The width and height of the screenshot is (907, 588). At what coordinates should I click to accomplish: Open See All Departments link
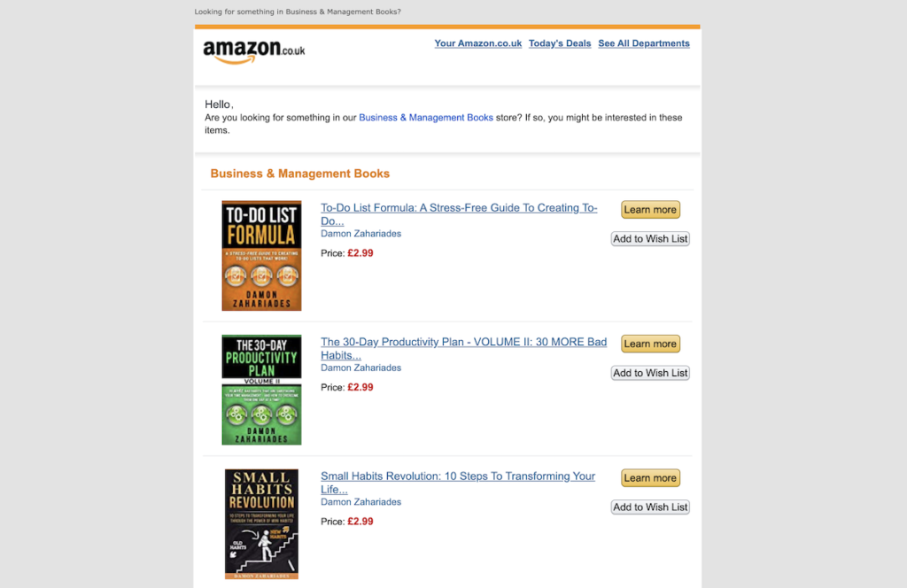[644, 43]
